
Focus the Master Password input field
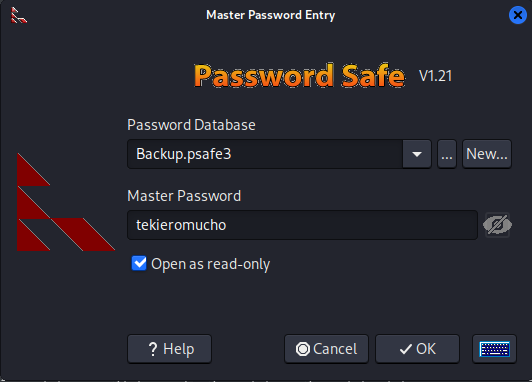302,225
